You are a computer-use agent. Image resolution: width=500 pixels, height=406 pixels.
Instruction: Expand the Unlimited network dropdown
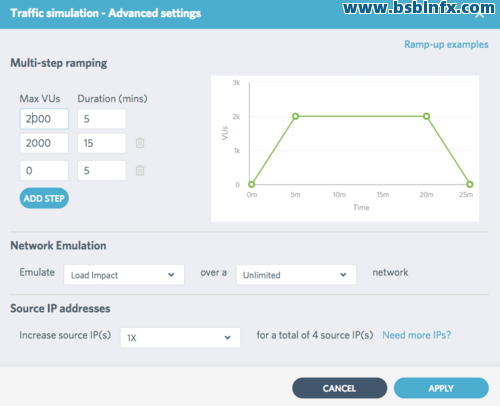pos(296,275)
